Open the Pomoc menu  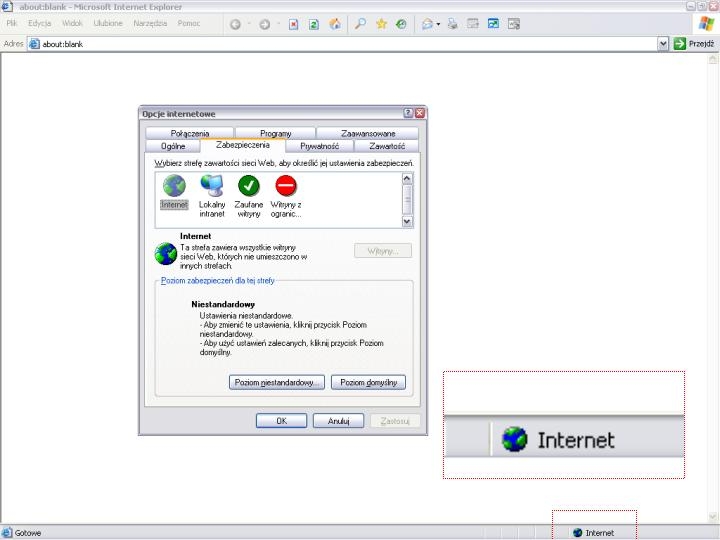tap(189, 23)
